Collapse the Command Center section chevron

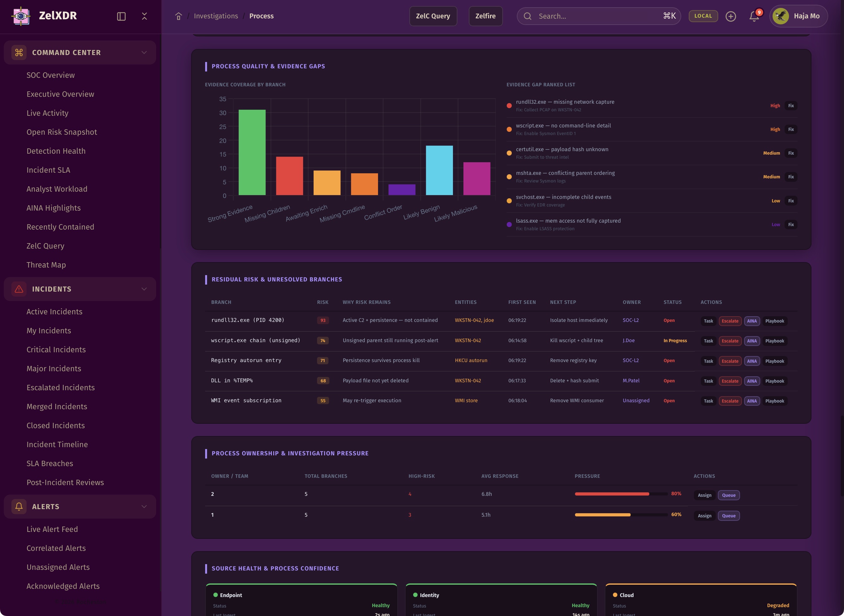pos(144,52)
